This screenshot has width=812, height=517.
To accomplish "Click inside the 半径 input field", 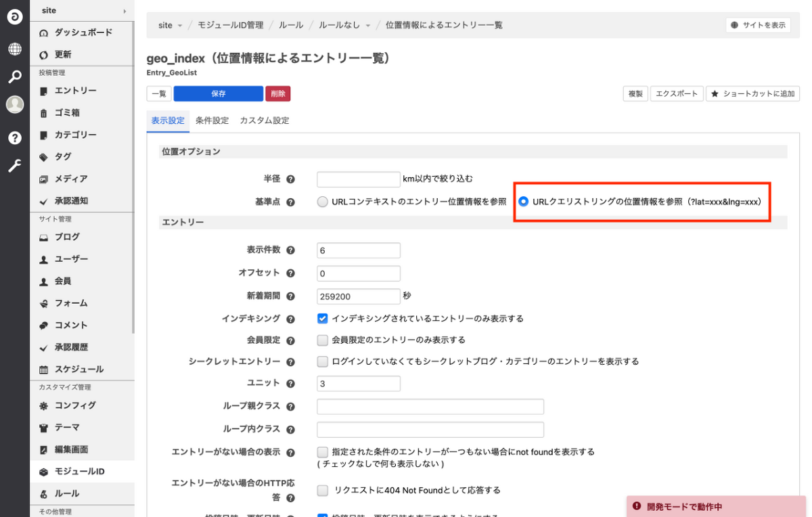I will (x=358, y=179).
